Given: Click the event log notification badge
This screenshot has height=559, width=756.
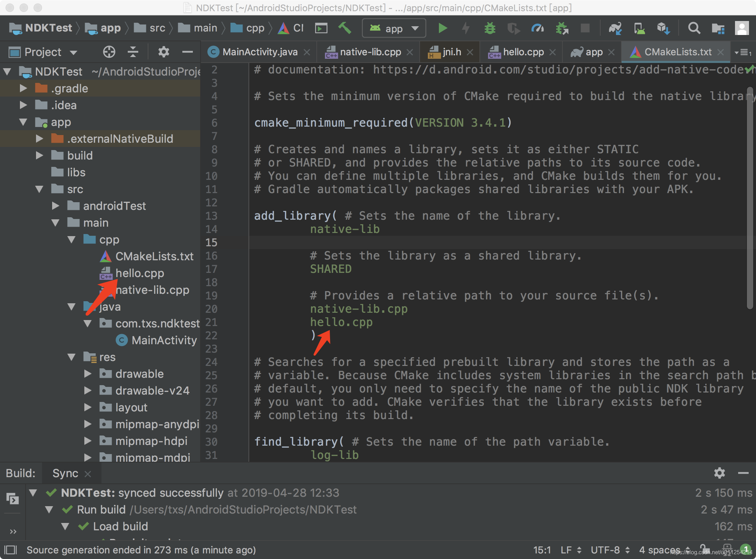Looking at the screenshot, I should (745, 549).
